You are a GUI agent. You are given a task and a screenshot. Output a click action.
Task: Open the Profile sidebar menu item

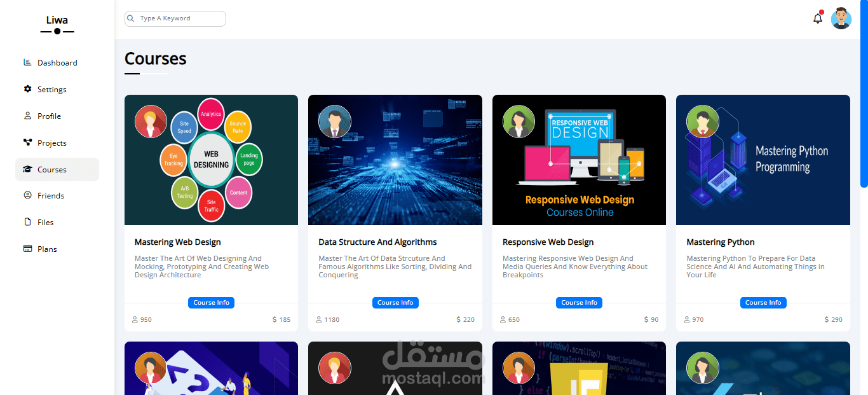pos(49,116)
